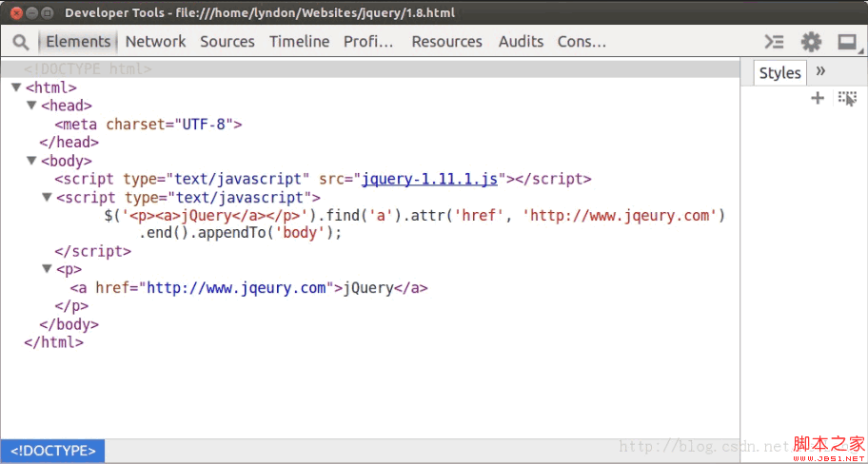Click the !DOCTYPE breadcrumb button

52,451
